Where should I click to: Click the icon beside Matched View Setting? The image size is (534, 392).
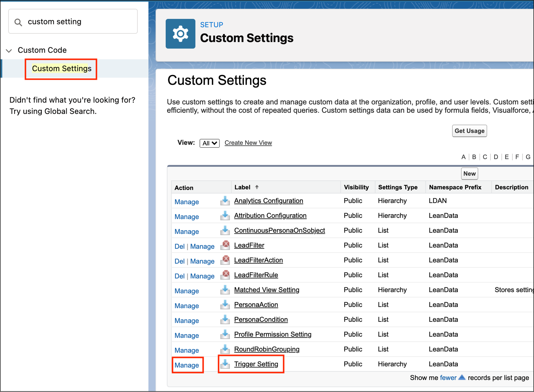pyautogui.click(x=225, y=290)
